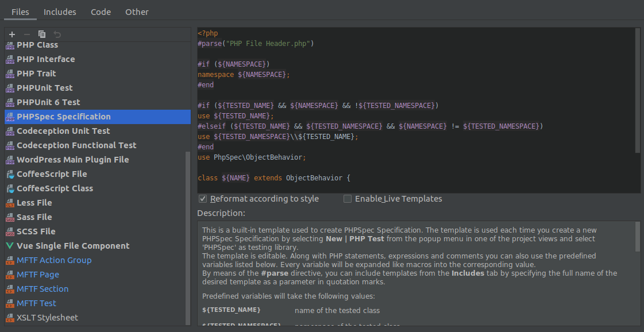Select Codeception Unit Test template
Image resolution: width=644 pixels, height=332 pixels.
click(98, 131)
